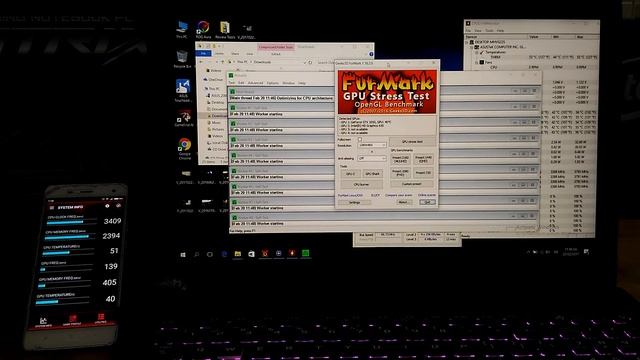Screen dimensions: 640x360
Task: Click the File Explorer help icon
Action: [x=371, y=54]
